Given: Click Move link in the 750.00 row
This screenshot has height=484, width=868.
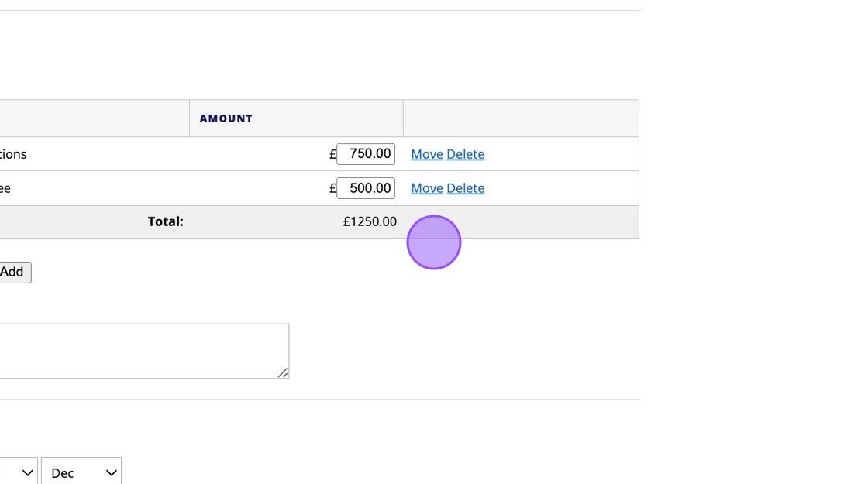Looking at the screenshot, I should coord(426,154).
